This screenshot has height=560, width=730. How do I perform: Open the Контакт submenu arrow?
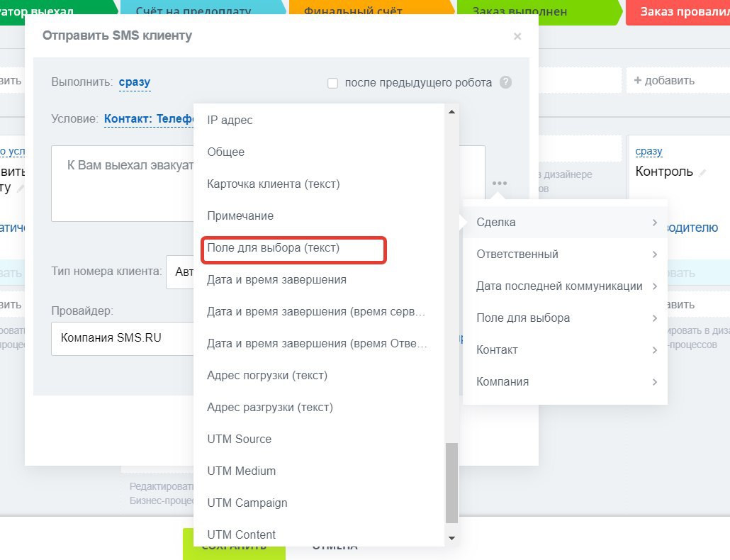point(655,350)
